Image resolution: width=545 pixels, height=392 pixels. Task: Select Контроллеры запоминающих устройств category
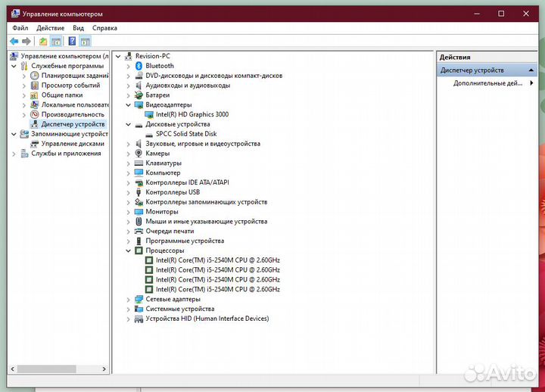206,202
